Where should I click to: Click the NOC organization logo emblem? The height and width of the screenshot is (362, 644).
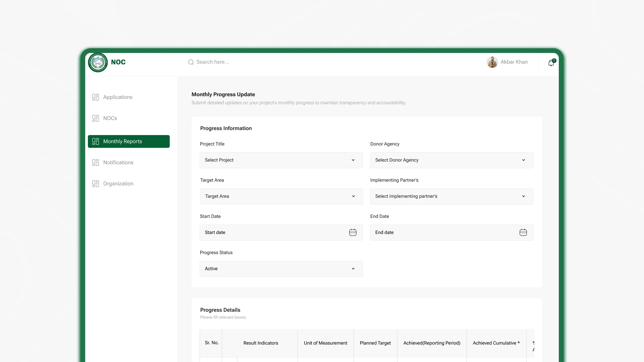pos(98,62)
